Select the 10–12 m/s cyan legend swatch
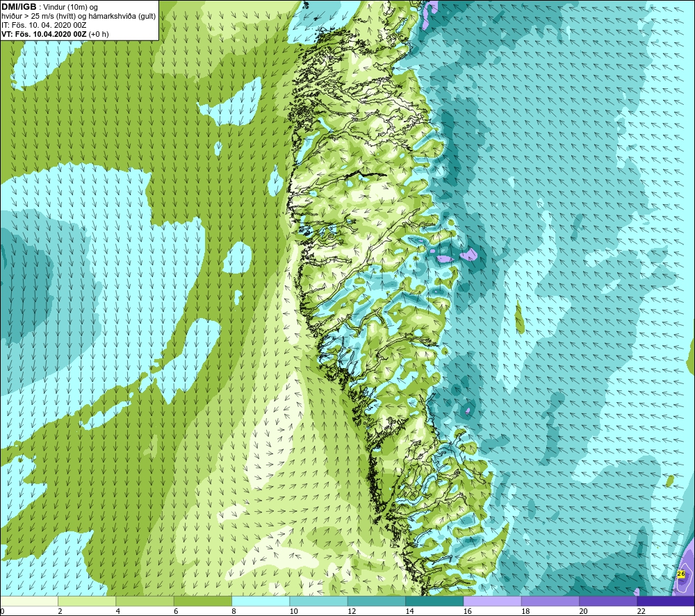The image size is (695, 616). (319, 601)
